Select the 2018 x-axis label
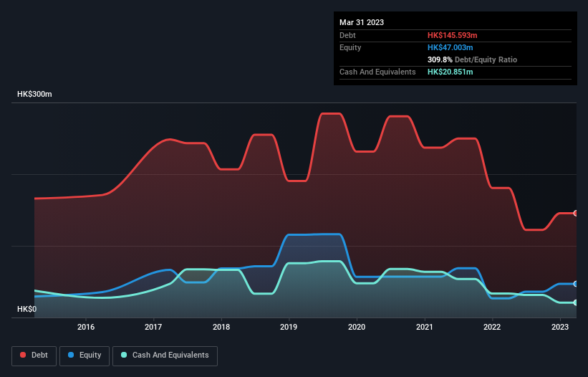Image resolution: width=588 pixels, height=377 pixels. pyautogui.click(x=221, y=327)
